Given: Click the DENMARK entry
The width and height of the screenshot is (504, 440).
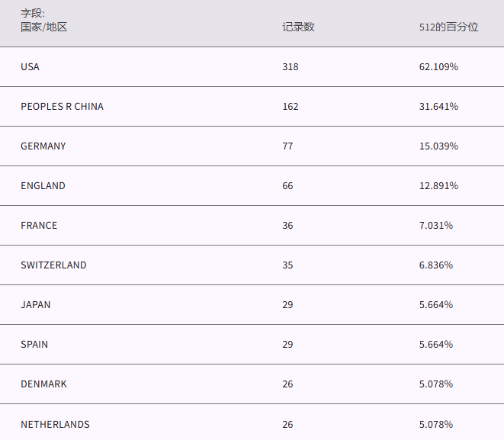Looking at the screenshot, I should 43,384.
